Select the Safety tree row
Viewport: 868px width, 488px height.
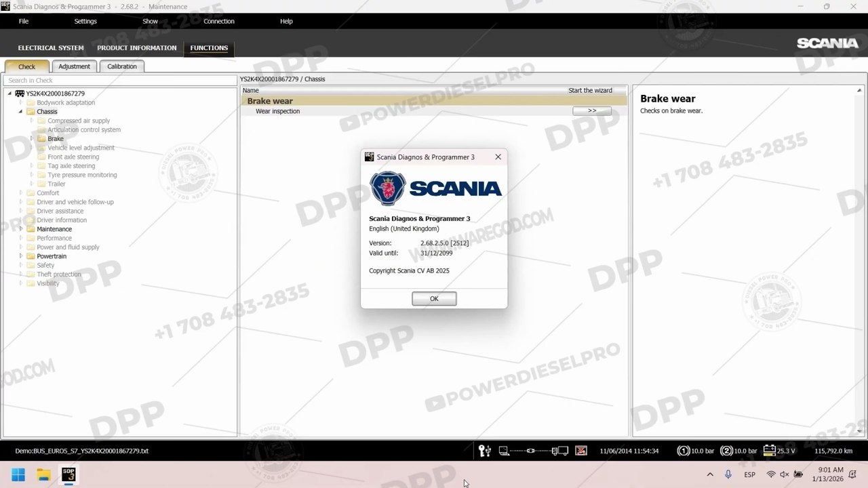pos(45,265)
